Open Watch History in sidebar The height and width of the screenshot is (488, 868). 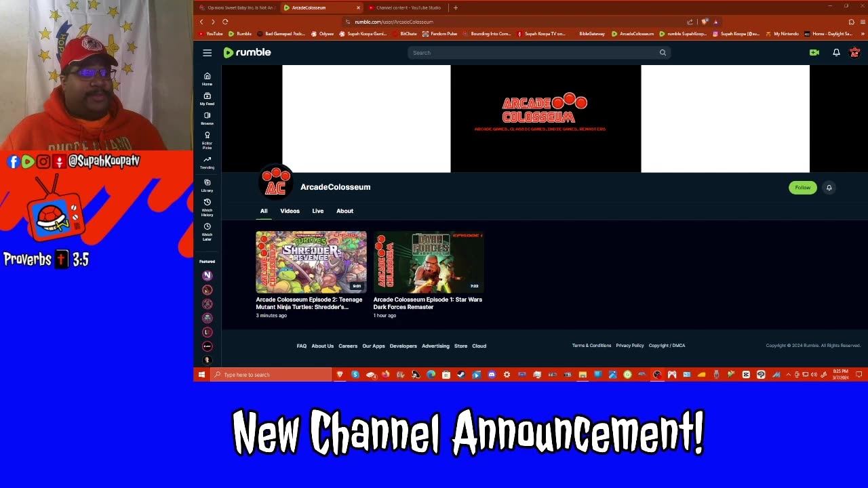(x=207, y=207)
